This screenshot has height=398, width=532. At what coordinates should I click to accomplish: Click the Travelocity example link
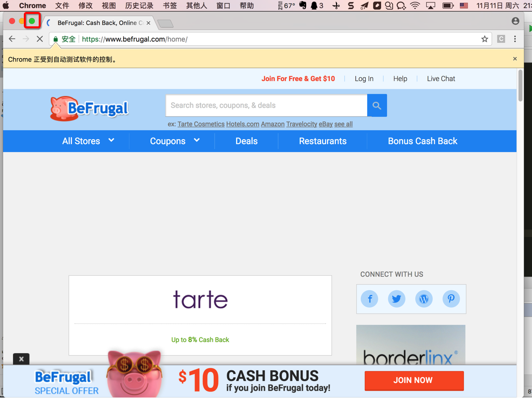pos(302,124)
